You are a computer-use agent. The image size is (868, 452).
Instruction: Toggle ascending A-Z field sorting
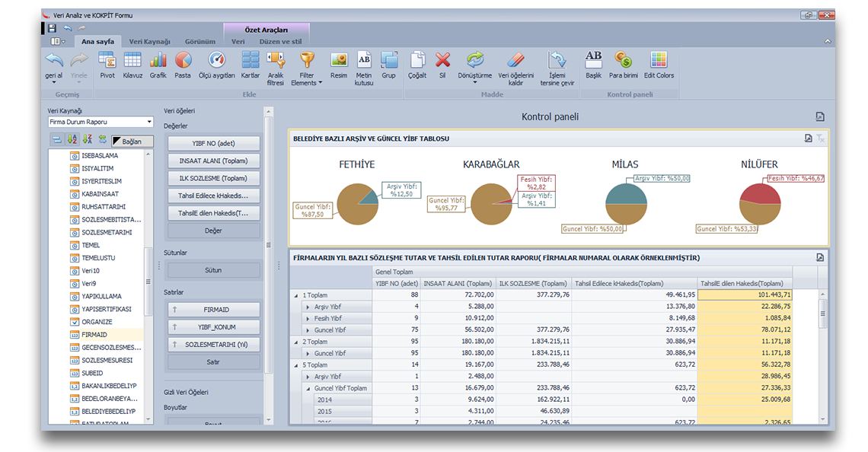[72, 140]
